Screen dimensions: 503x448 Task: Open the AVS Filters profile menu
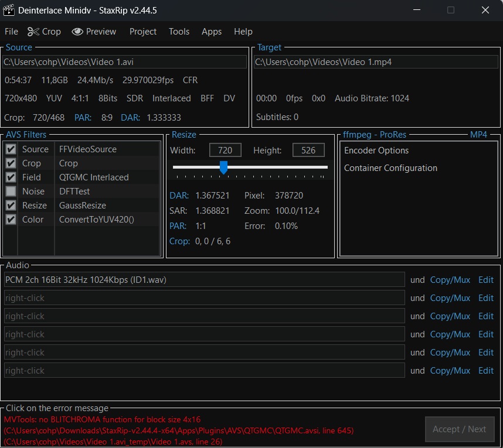point(26,135)
